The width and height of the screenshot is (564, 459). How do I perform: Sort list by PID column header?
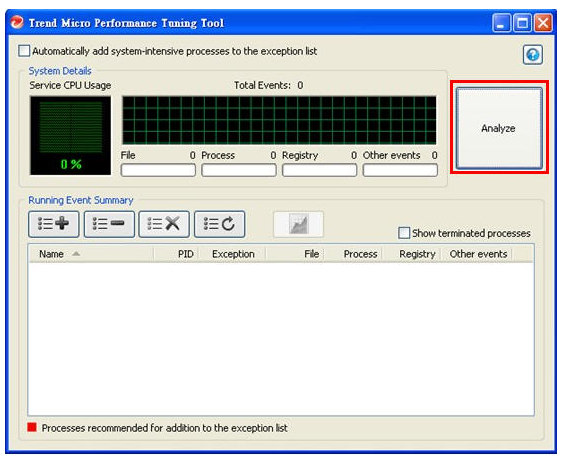coord(176,254)
